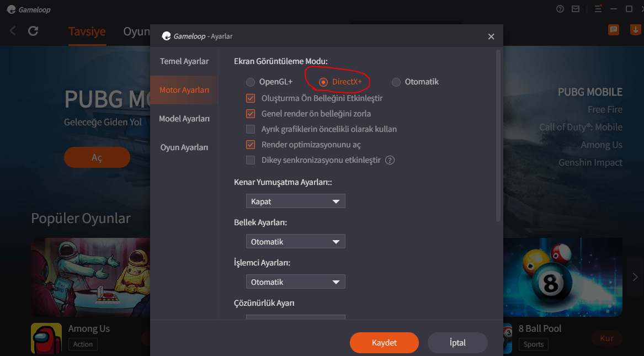Open the Bellek Ayarları Otomatik dropdown
Viewport: 644px width, 356px height.
coord(296,241)
